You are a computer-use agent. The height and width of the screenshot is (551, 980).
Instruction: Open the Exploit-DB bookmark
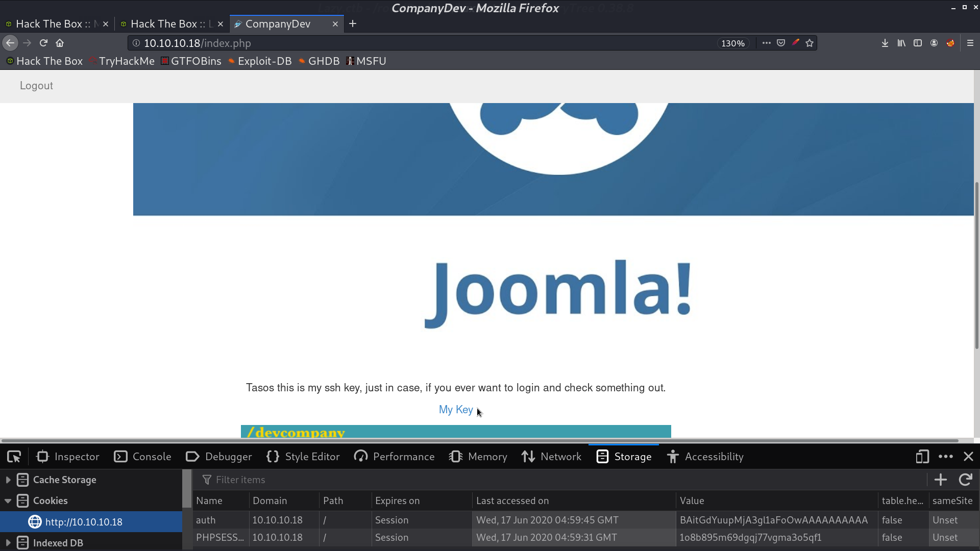tap(260, 61)
